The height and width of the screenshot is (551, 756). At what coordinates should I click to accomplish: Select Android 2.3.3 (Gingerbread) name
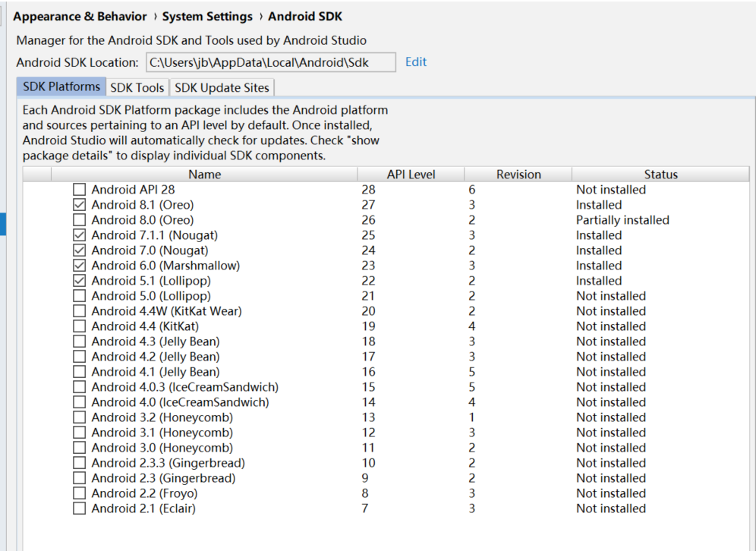tap(169, 463)
